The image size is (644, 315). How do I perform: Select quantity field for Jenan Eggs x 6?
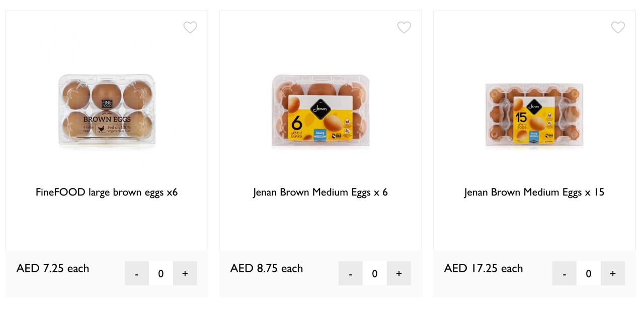pyautogui.click(x=375, y=273)
